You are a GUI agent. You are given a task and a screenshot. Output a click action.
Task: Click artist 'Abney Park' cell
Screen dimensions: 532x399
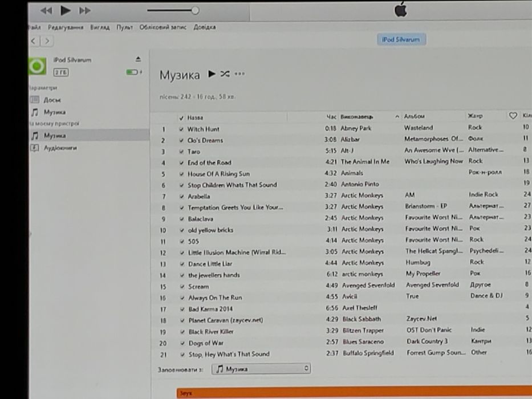click(356, 128)
